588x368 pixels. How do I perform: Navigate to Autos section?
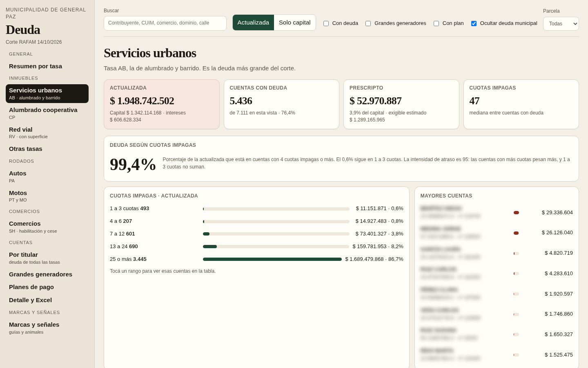point(47,177)
